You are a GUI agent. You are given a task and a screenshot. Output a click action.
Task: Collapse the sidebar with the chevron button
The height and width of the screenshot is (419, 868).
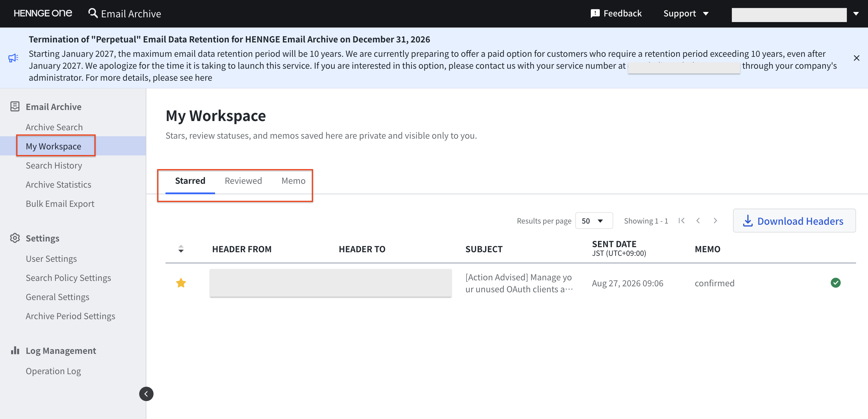pyautogui.click(x=146, y=394)
